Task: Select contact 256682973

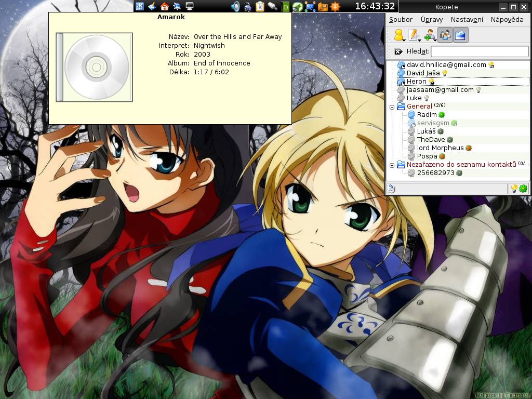Action: tap(436, 172)
